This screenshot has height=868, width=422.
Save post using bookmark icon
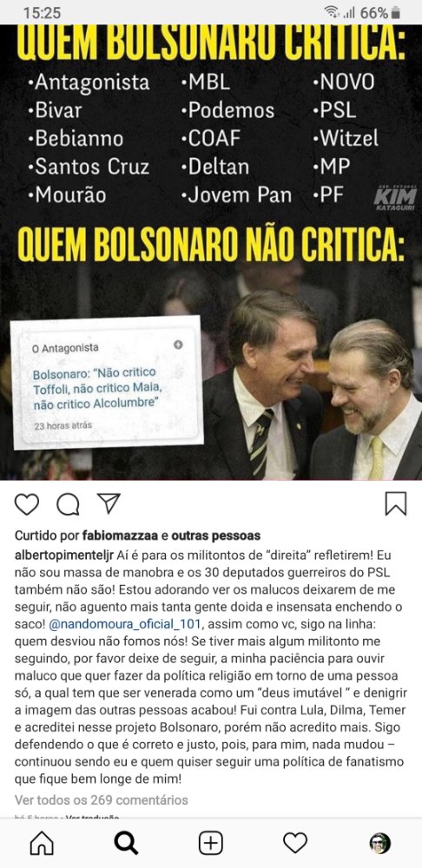coord(396,503)
